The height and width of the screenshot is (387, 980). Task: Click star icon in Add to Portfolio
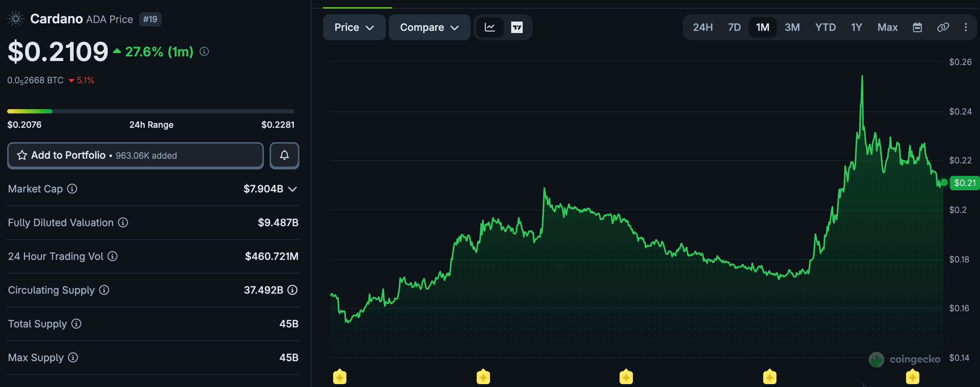pyautogui.click(x=22, y=155)
